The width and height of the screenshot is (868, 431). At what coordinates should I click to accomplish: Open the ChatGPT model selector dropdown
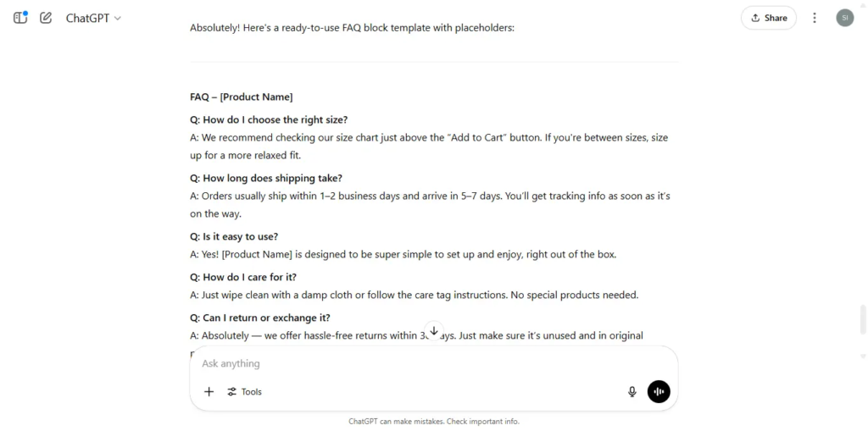pyautogui.click(x=93, y=18)
